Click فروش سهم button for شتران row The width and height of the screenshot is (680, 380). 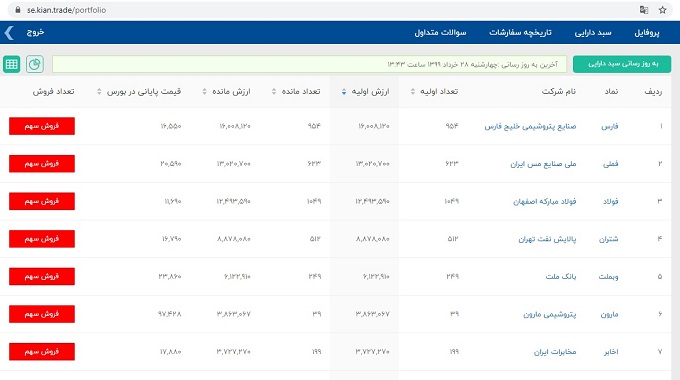pos(42,239)
